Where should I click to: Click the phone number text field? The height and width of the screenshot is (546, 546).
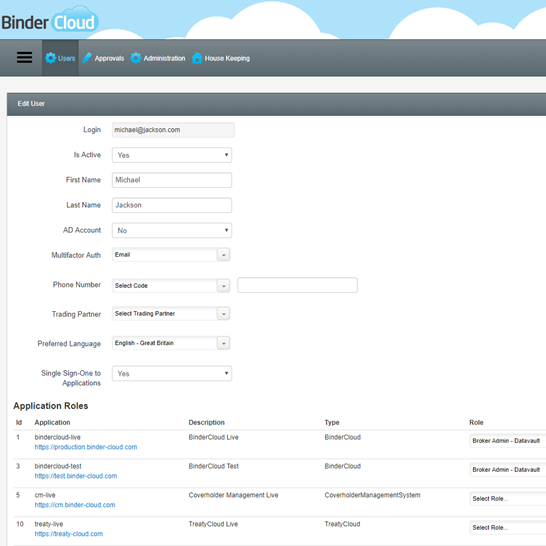(x=297, y=285)
